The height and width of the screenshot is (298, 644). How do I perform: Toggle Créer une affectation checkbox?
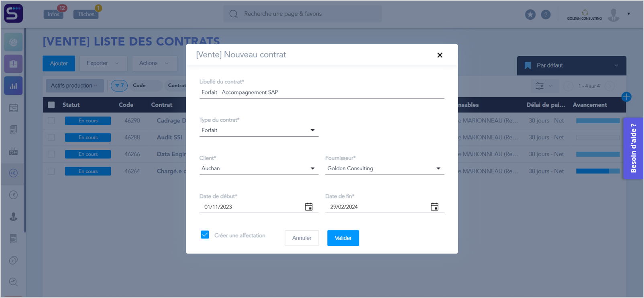205,235
